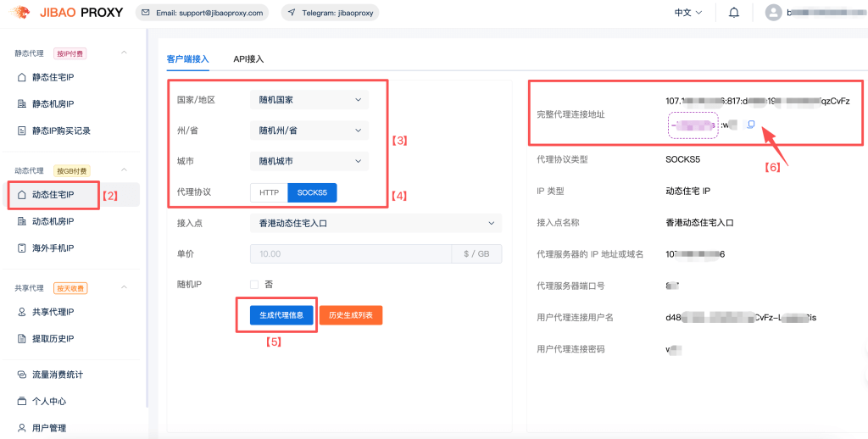Click the 单价 price input field
The height and width of the screenshot is (439, 868).
(x=350, y=253)
